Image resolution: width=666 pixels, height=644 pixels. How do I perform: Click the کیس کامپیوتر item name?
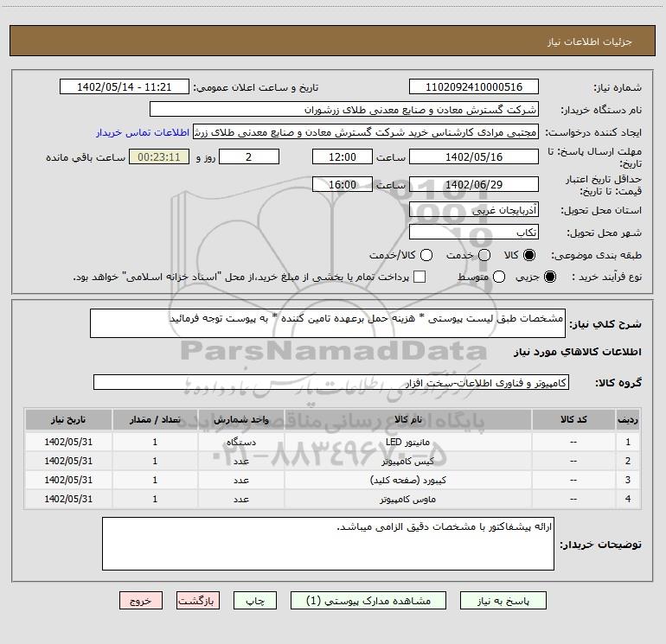click(407, 461)
